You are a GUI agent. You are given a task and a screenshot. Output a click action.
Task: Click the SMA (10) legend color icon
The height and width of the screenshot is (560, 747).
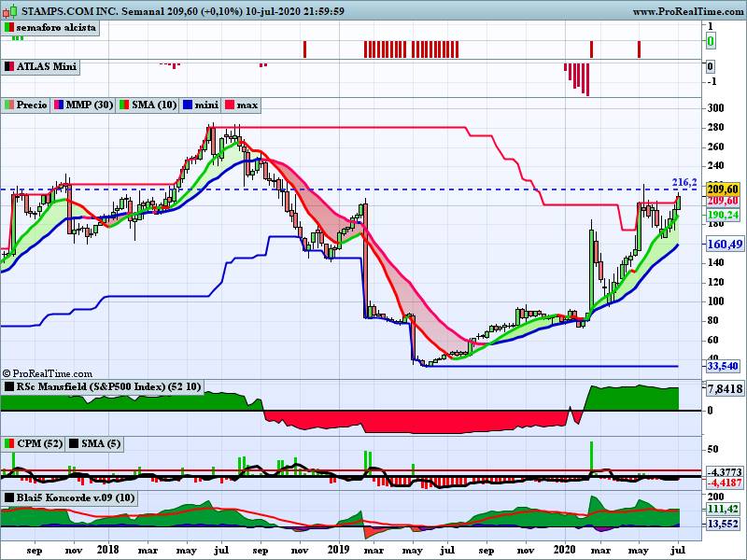click(124, 105)
